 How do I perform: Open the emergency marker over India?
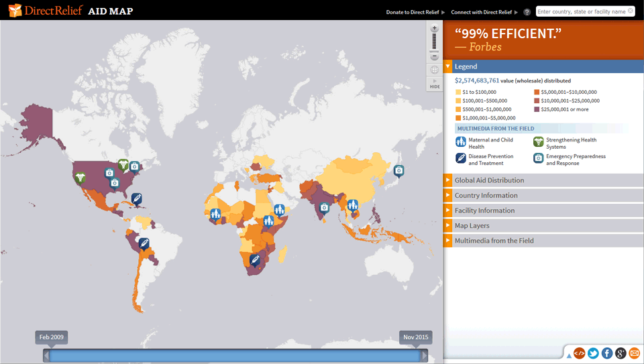coord(324,208)
